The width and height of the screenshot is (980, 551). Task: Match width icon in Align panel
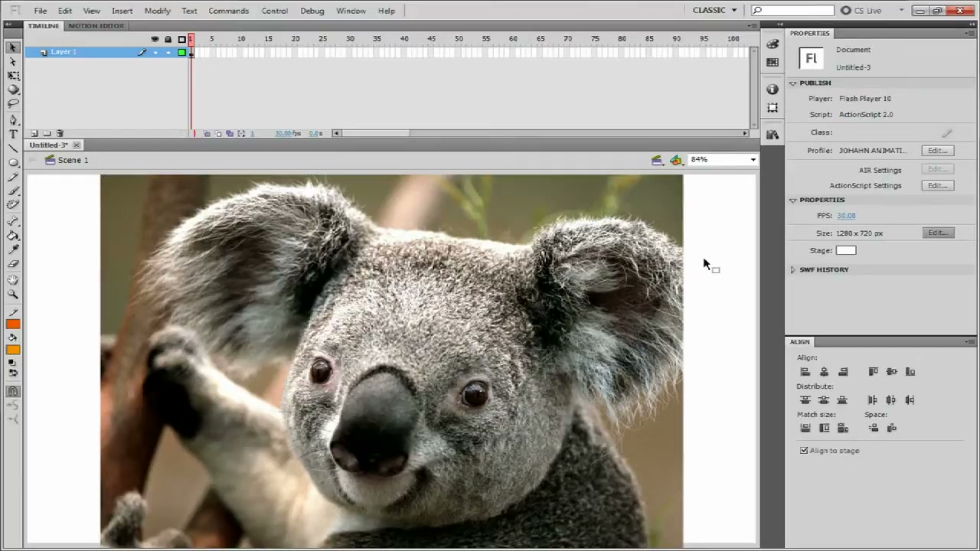(805, 429)
